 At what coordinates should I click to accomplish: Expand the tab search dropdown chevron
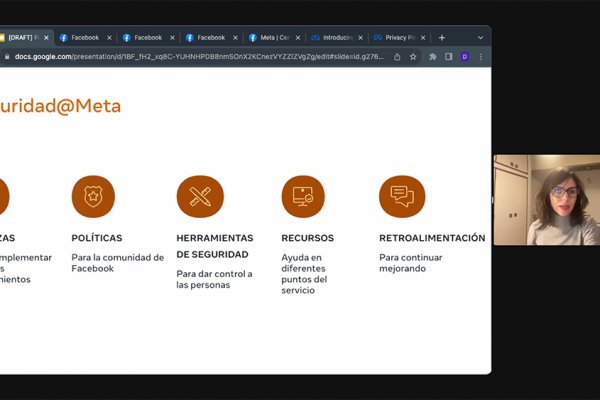click(480, 38)
